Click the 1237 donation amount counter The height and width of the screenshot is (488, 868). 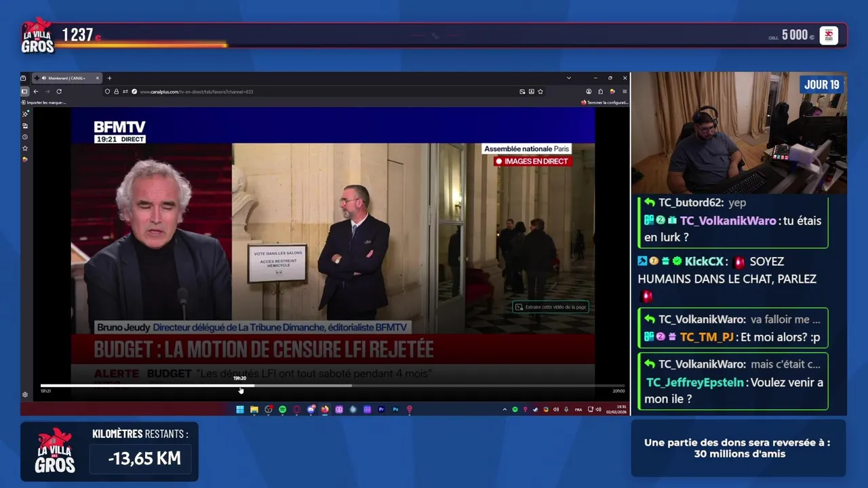(81, 35)
